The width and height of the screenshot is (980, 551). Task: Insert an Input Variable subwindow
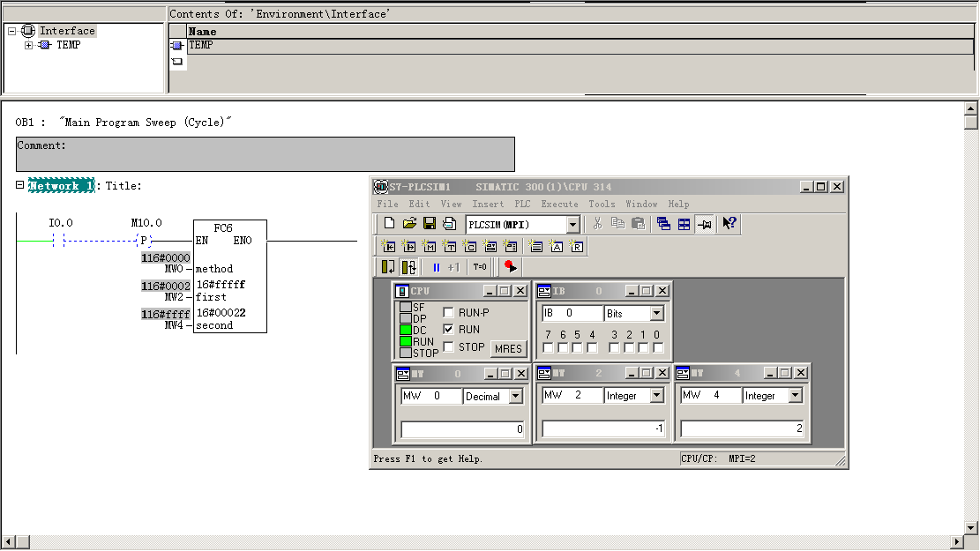click(x=388, y=246)
